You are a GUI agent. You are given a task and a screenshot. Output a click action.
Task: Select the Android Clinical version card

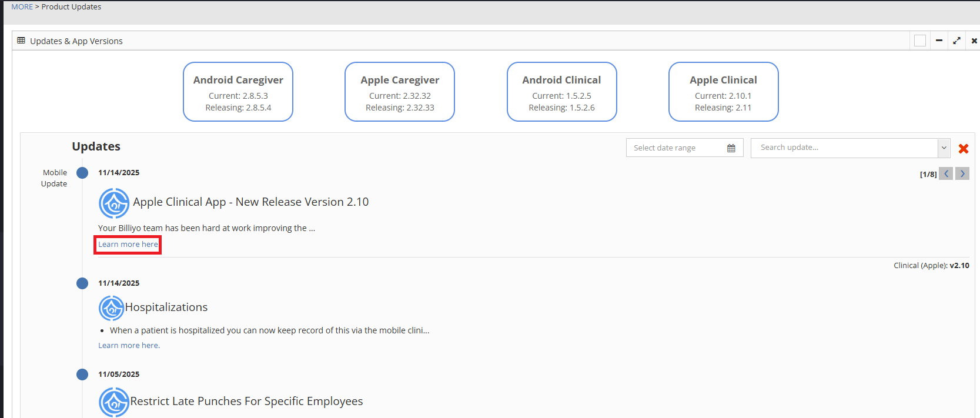coord(561,92)
